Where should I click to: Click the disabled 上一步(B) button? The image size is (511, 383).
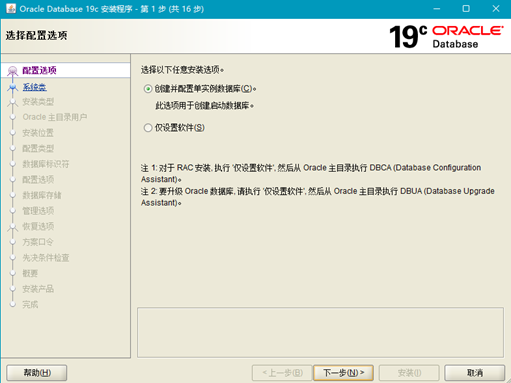282,372
